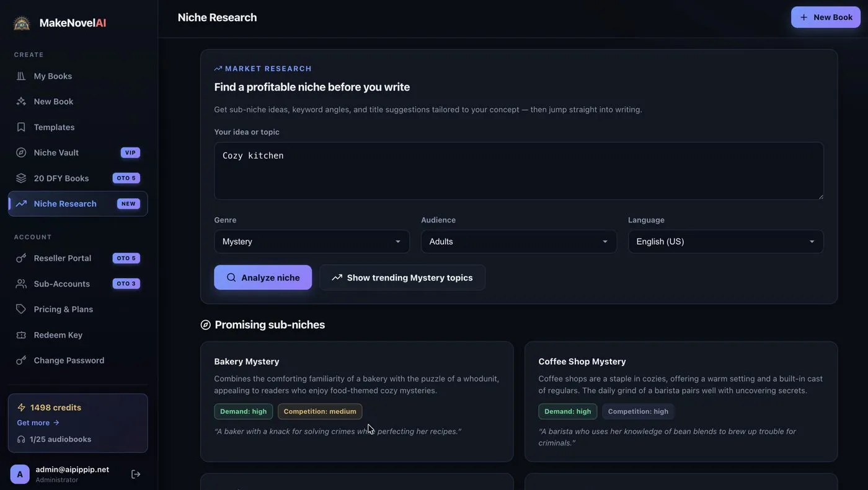The width and height of the screenshot is (868, 490).
Task: Open Redeem Key page
Action: tap(78, 335)
